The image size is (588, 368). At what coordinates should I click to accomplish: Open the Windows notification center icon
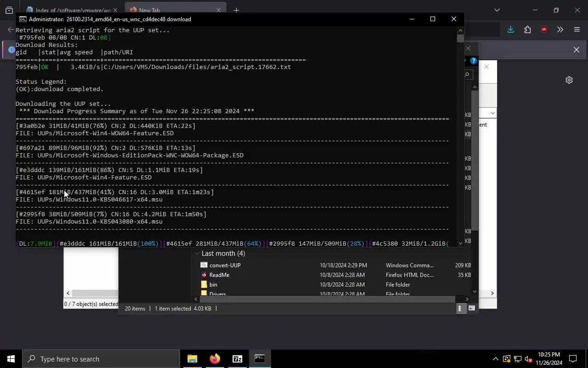[573, 359]
